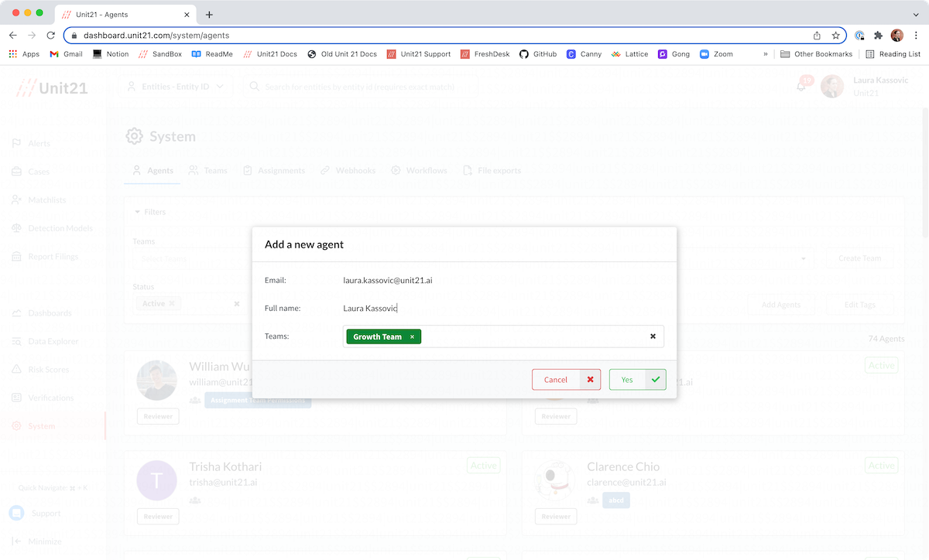
Task: Go back in browser history
Action: [13, 35]
